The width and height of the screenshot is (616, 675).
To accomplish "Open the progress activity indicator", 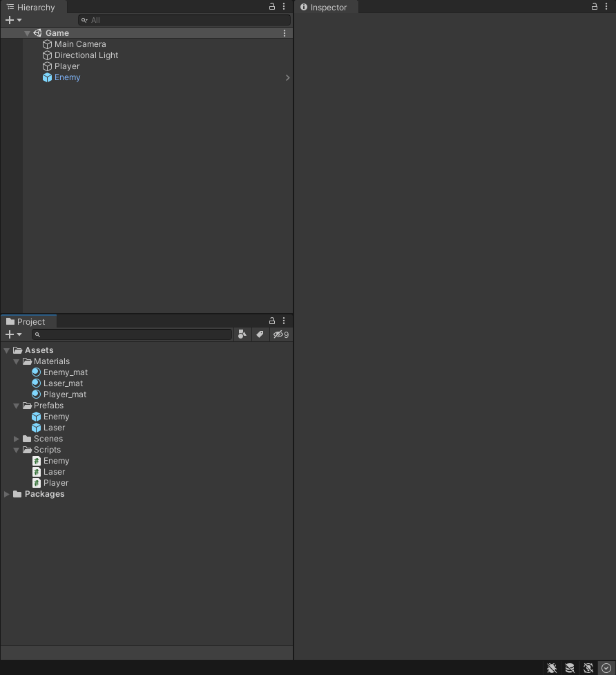I will (x=606, y=668).
